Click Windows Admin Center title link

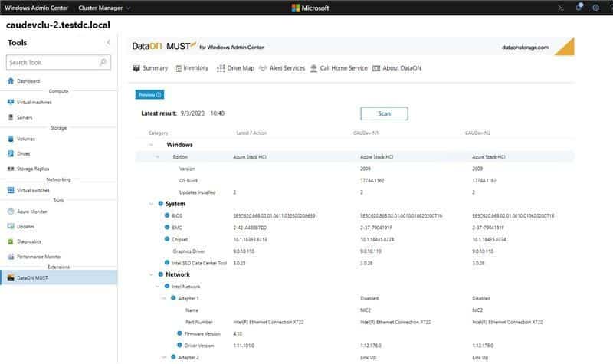pyautogui.click(x=36, y=8)
